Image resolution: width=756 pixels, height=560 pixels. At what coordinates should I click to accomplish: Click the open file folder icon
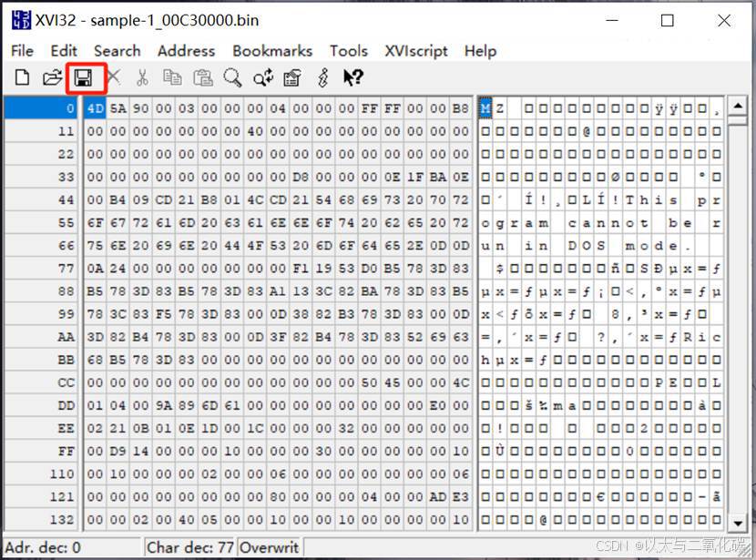point(52,77)
